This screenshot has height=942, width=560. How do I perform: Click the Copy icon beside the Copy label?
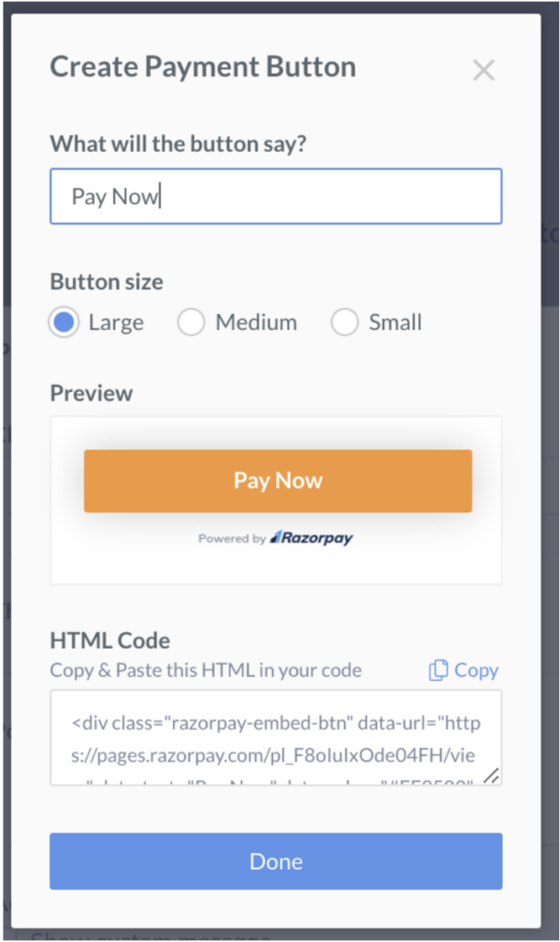coord(439,671)
